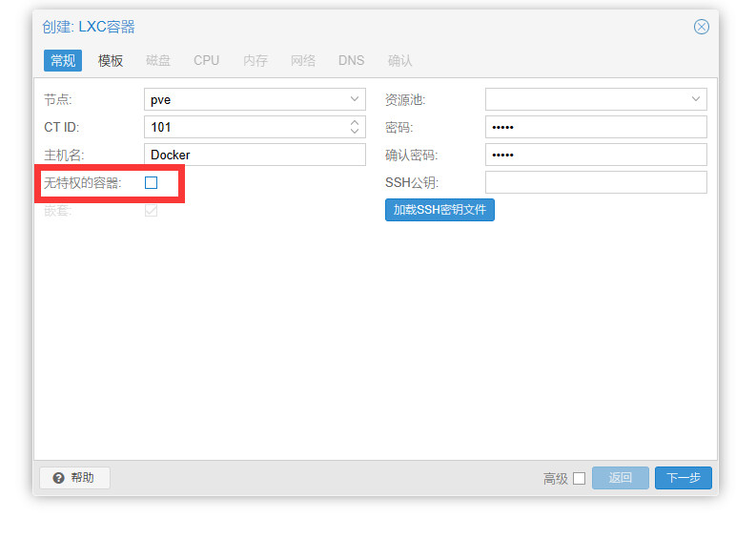This screenshot has height=560, width=756.
Task: Select the 磁盘 tab
Action: 158,61
